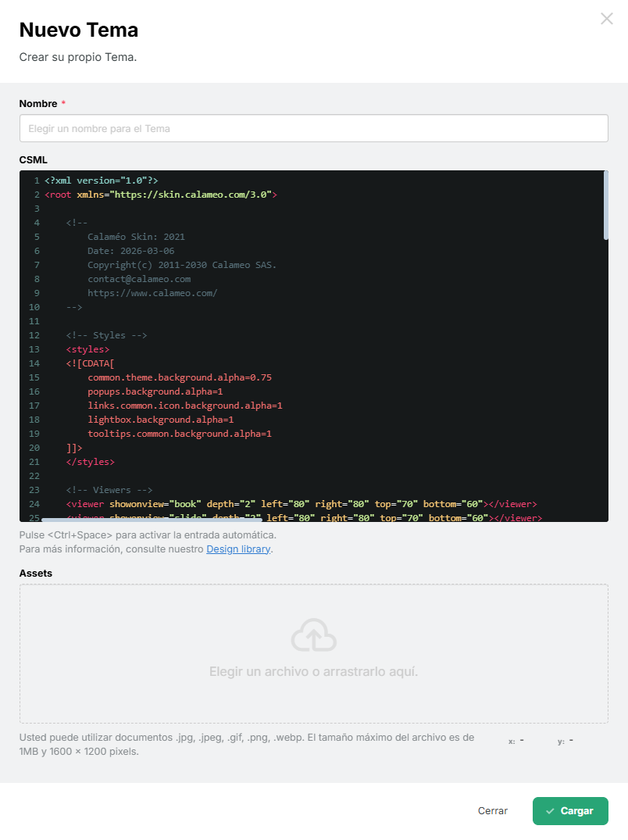Click the checkmark icon in Cargar button

550,811
